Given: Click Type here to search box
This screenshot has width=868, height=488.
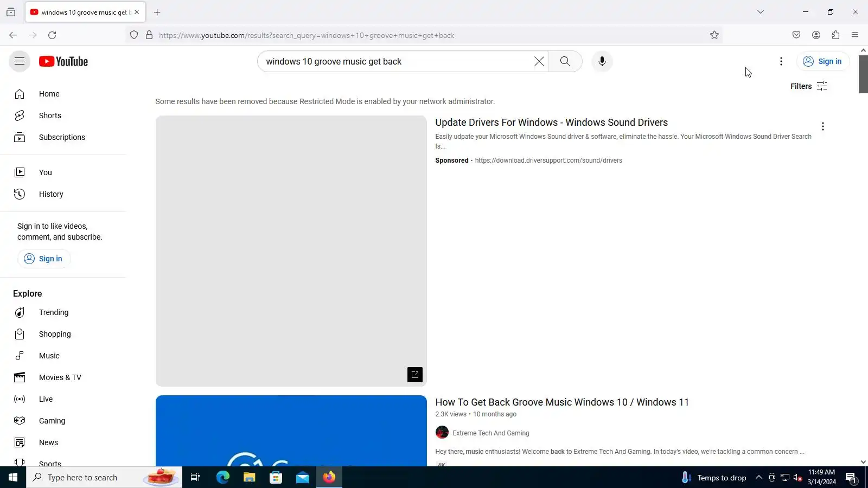Looking at the screenshot, I should point(104,477).
